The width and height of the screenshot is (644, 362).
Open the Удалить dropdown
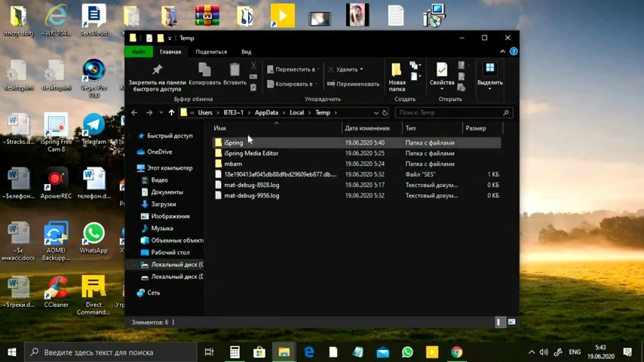click(x=346, y=69)
